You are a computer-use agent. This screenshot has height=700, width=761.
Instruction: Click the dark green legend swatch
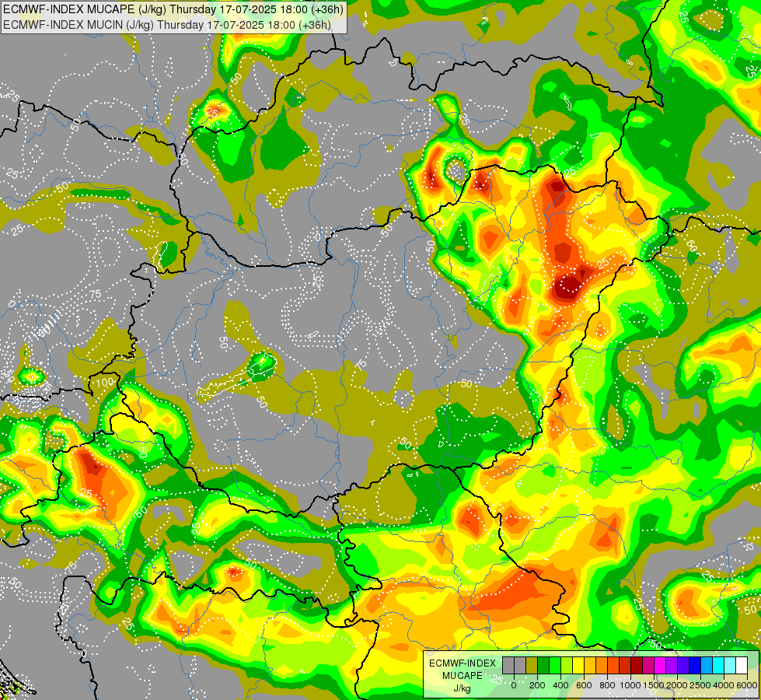tap(543, 665)
